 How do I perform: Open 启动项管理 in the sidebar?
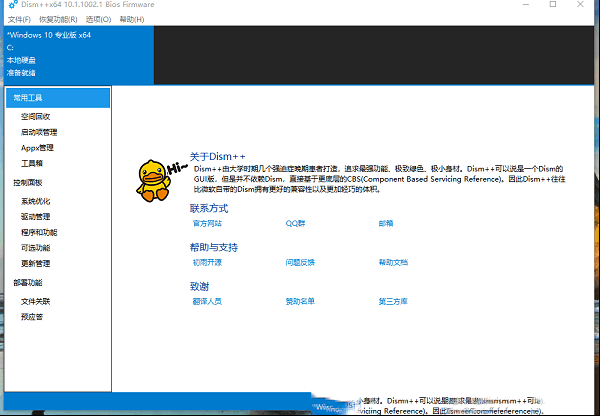click(x=39, y=132)
